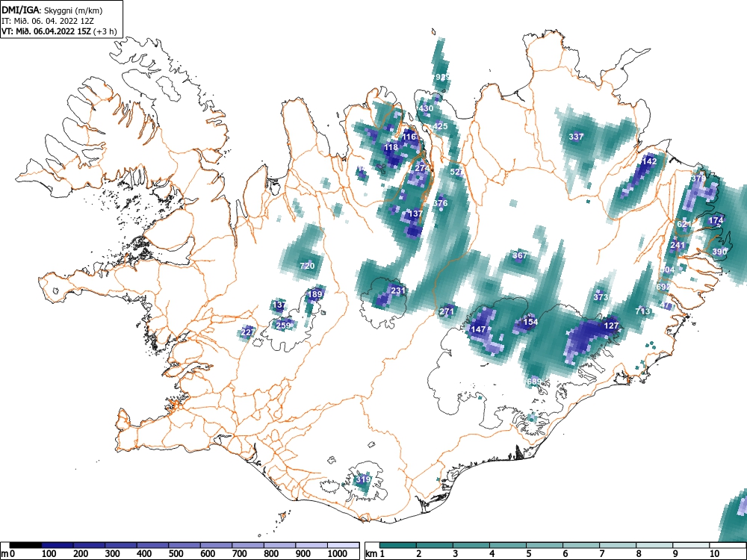Click the 367 value label
This screenshot has width=747, height=560.
pyautogui.click(x=520, y=255)
